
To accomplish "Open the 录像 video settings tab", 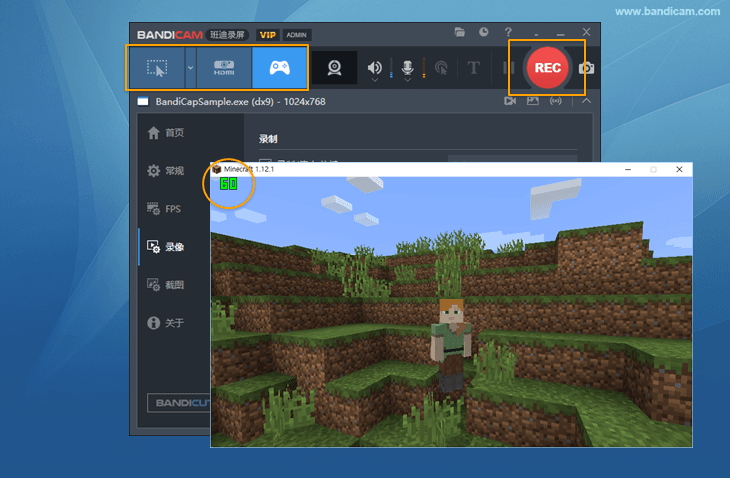I will coord(166,247).
